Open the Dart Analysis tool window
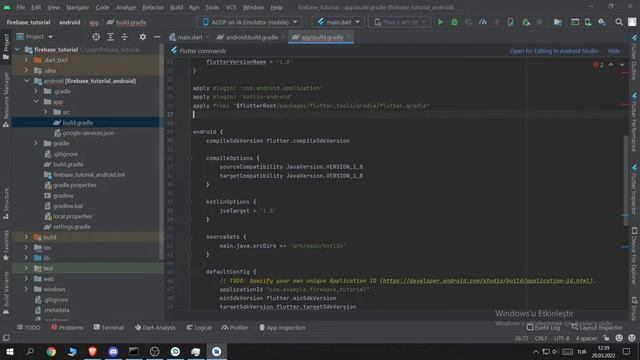 (x=155, y=327)
